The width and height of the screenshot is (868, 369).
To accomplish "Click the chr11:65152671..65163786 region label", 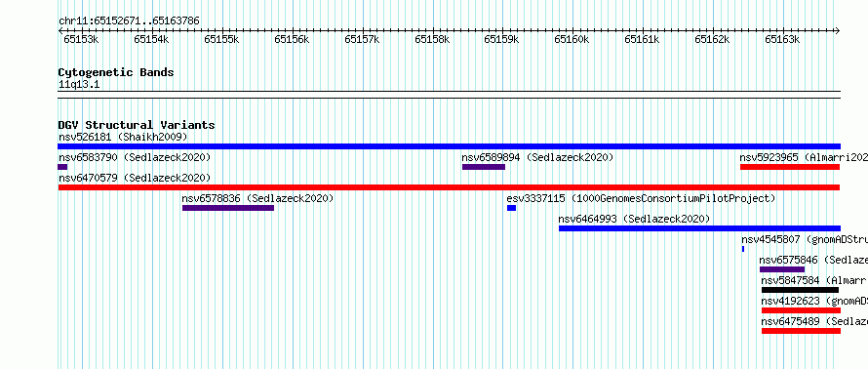I will (x=129, y=21).
